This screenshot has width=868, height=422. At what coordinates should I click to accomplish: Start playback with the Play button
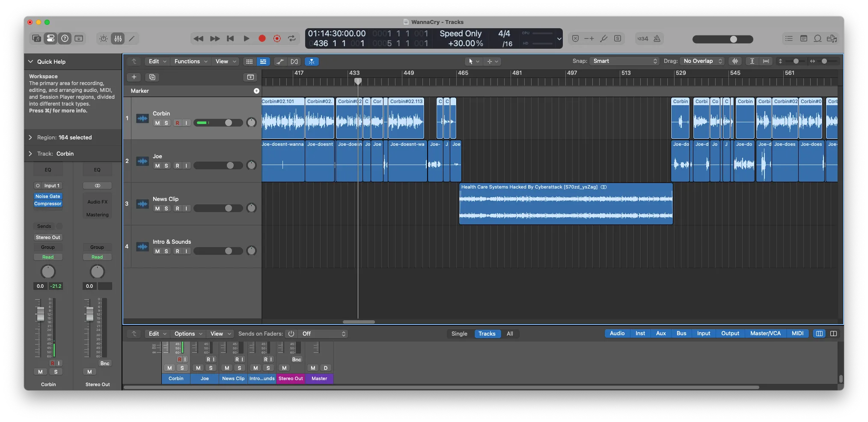(247, 38)
